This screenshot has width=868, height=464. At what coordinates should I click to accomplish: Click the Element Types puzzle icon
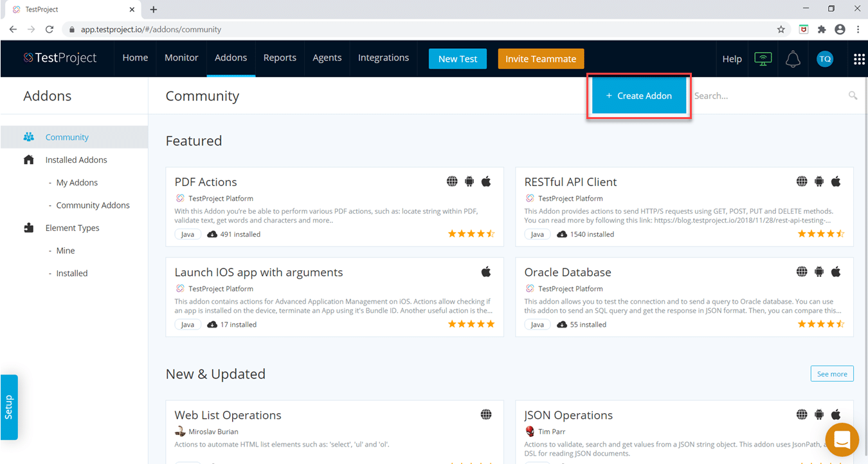[x=29, y=228]
